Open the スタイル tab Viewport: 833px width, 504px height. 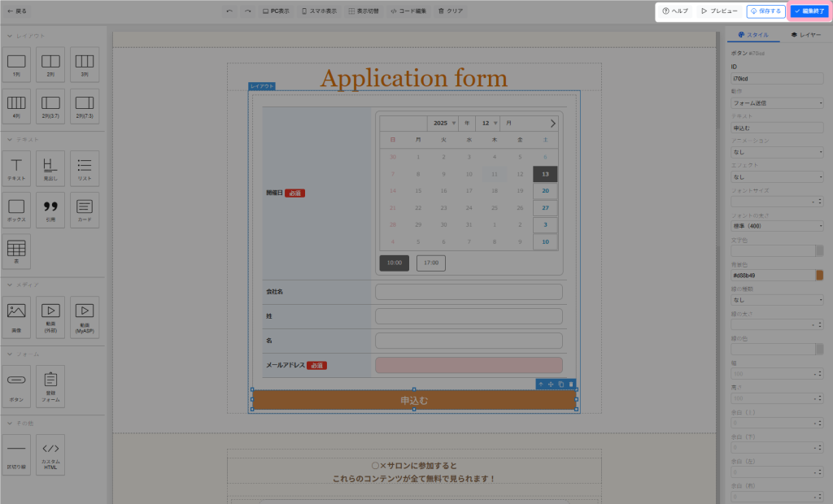tap(752, 36)
